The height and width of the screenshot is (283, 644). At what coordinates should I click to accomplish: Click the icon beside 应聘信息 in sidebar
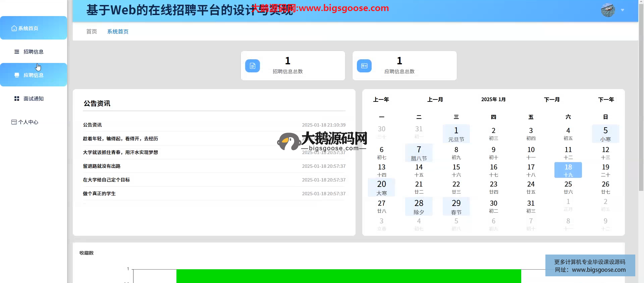pos(16,75)
